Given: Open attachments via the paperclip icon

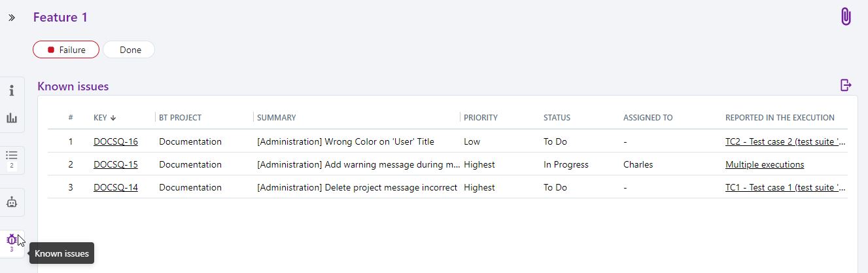Looking at the screenshot, I should [x=846, y=17].
